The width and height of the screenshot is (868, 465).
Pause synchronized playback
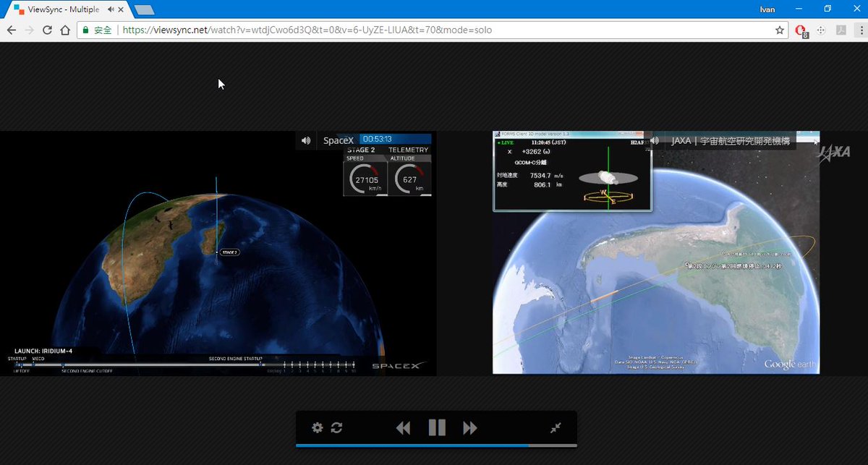(437, 427)
